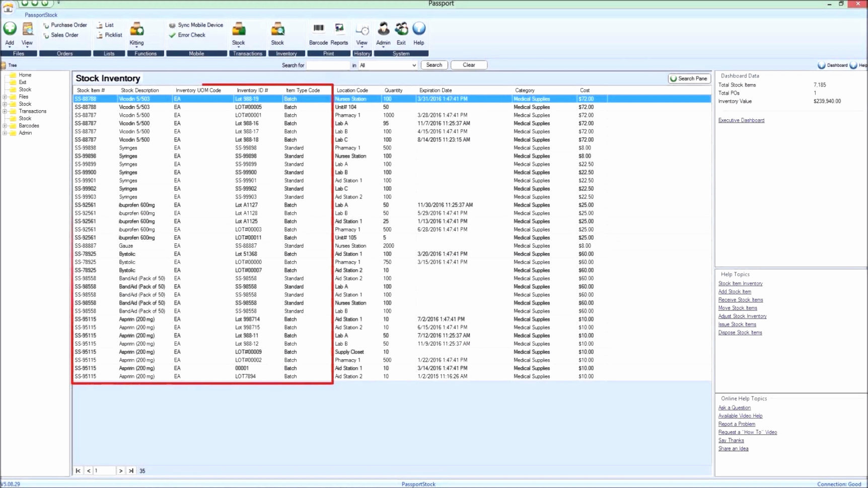Viewport: 868px width, 488px height.
Task: Open the Executive Dashboard link
Action: 741,120
